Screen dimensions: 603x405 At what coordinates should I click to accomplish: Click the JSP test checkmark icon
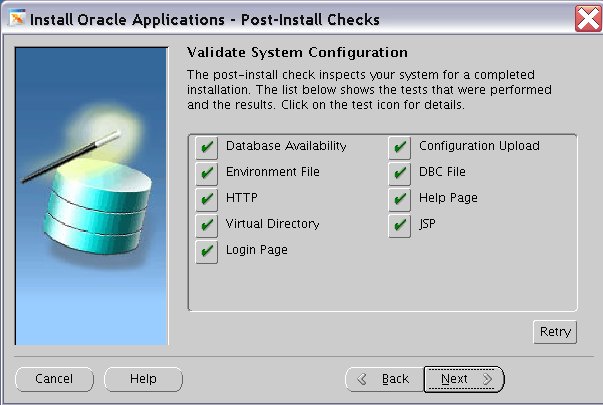400,225
